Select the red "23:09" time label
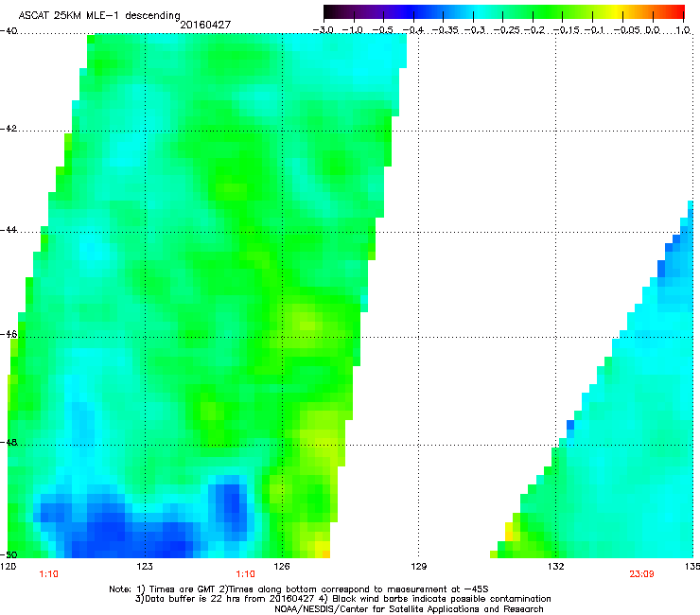This screenshot has width=700, height=615. pos(641,574)
